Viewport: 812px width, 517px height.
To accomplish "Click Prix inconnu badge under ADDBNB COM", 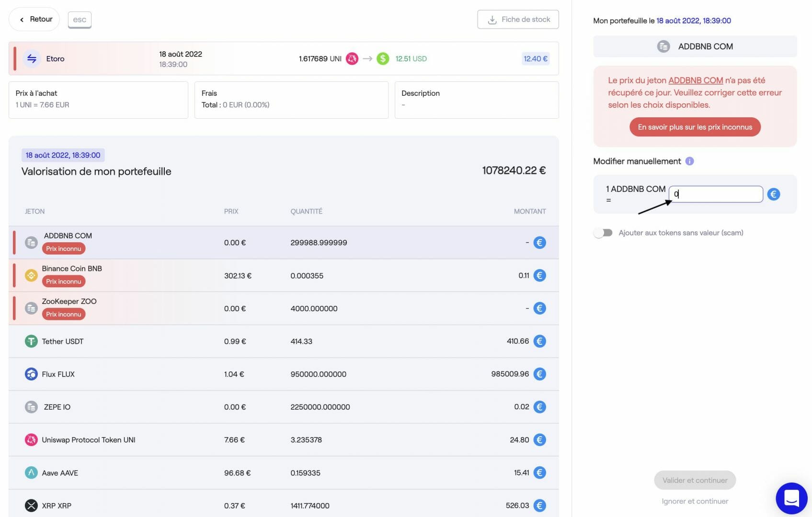I will click(x=64, y=248).
